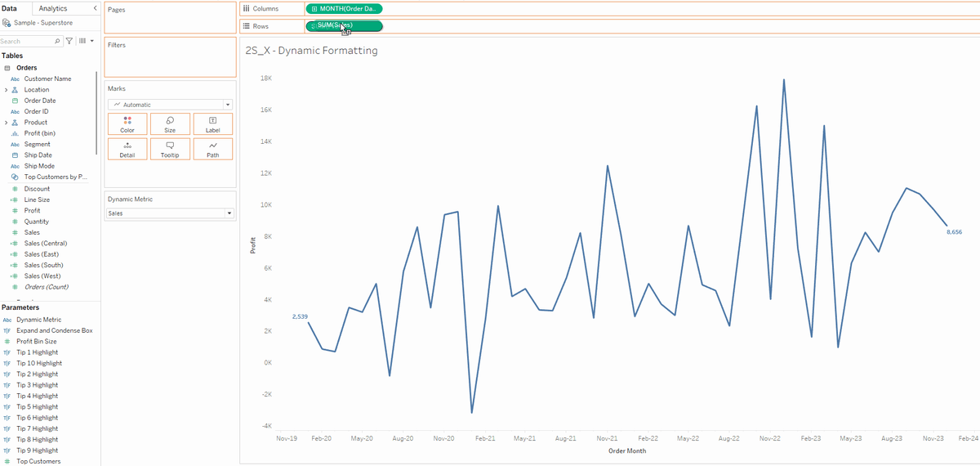Switch to the Data tab
The image size is (980, 466).
[10, 8]
